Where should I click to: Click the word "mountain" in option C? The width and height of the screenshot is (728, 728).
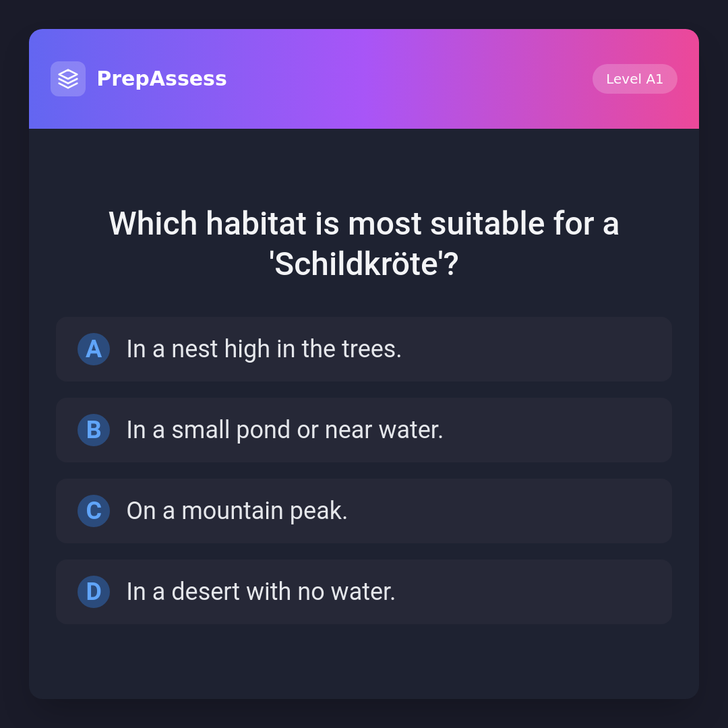click(x=233, y=511)
